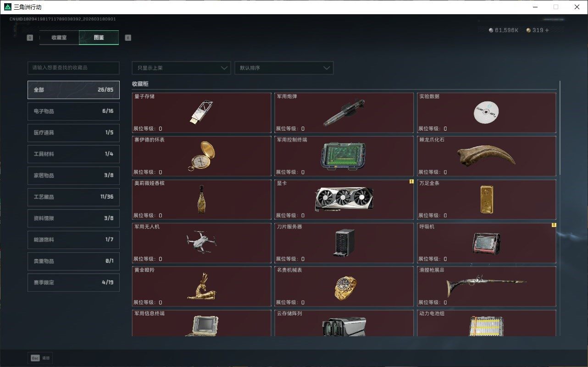Viewport: 588px width, 367px height.
Task: Select the 云存储阵列 storage array icon
Action: (344, 327)
